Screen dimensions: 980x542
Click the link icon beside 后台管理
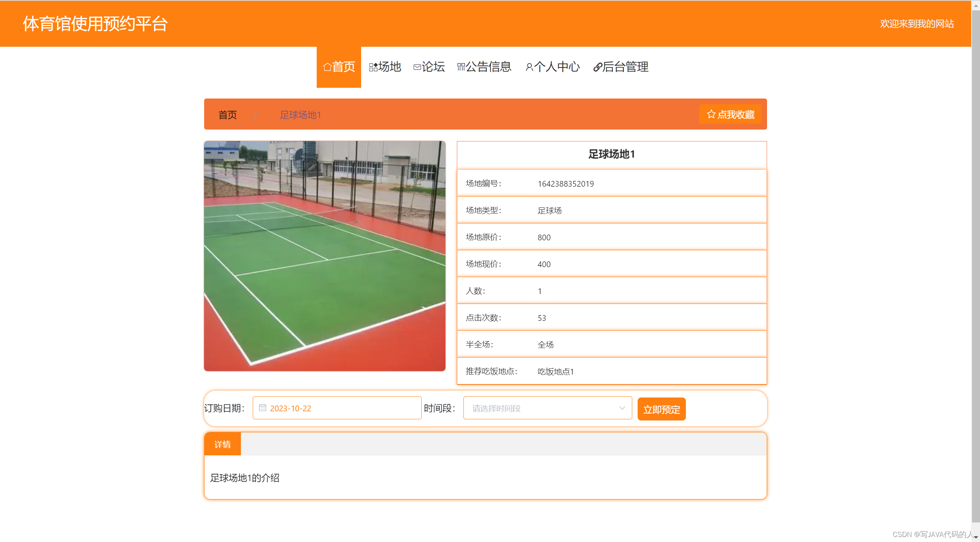point(597,67)
